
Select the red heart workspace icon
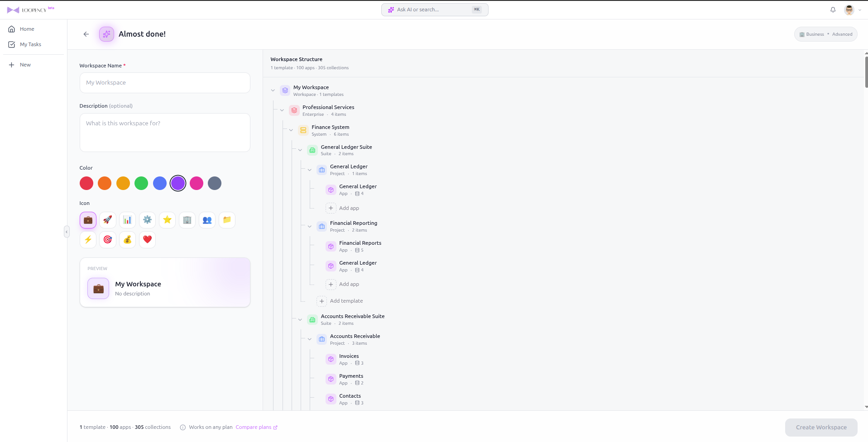147,240
